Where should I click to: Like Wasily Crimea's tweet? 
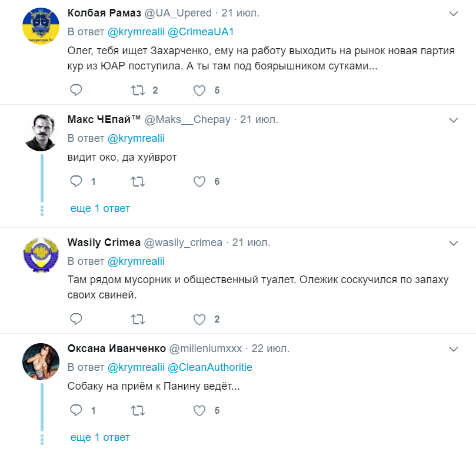pyautogui.click(x=200, y=319)
